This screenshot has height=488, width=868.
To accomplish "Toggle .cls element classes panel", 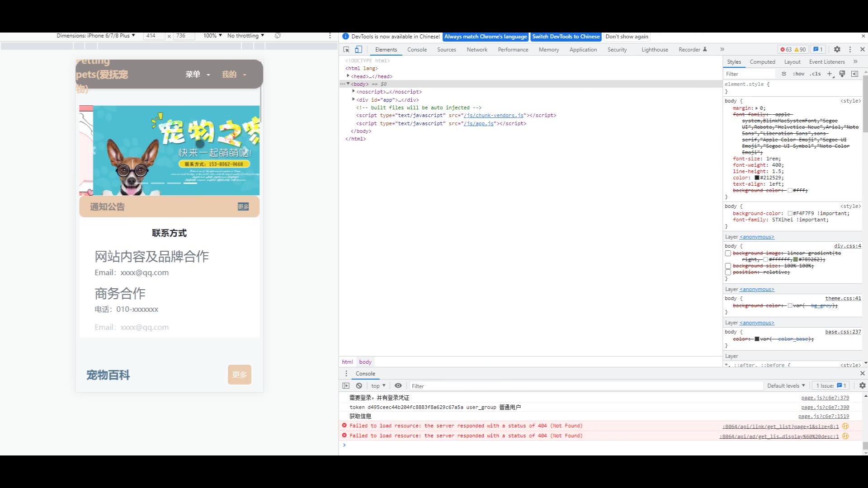I will pos(816,74).
